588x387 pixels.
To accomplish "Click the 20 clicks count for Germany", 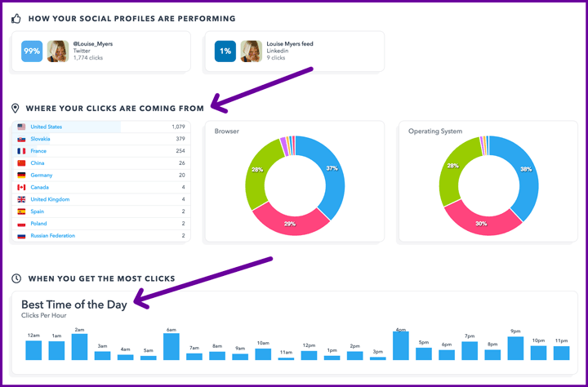I will tap(182, 175).
